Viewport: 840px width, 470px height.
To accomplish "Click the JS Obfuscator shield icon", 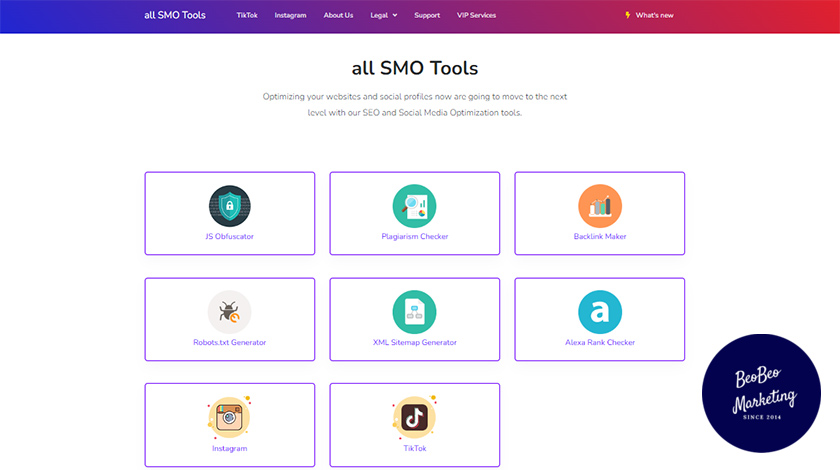I will pyautogui.click(x=229, y=206).
